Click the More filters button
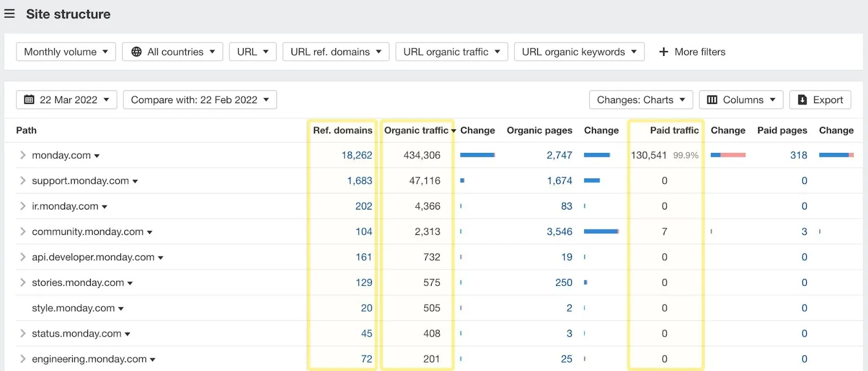Viewport: 868px width, 371px height. [692, 52]
